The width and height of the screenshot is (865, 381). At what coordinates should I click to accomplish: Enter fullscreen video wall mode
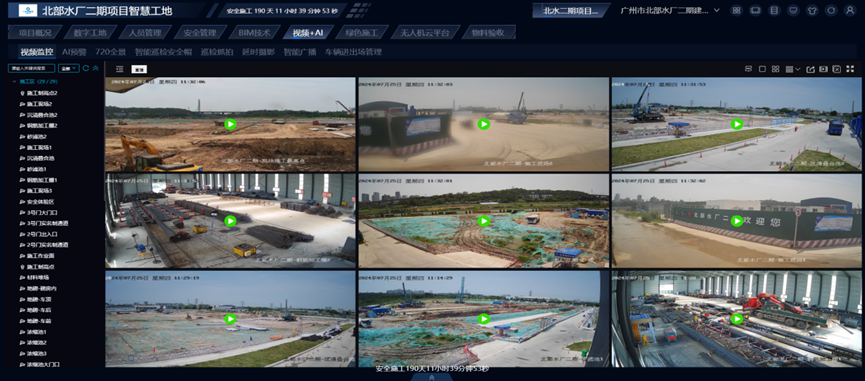click(x=850, y=69)
